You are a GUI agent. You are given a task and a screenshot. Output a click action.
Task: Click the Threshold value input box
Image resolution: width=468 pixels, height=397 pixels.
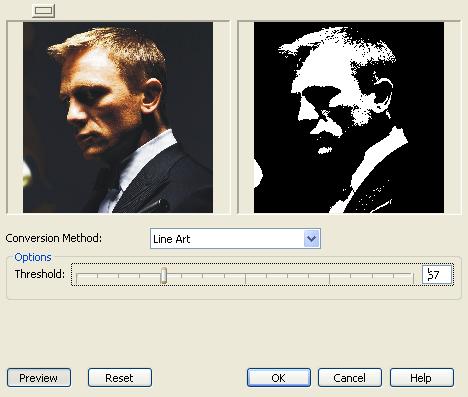point(437,275)
